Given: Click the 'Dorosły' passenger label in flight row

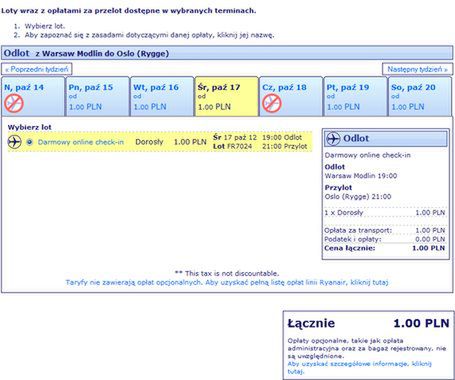Looking at the screenshot, I should [x=149, y=142].
